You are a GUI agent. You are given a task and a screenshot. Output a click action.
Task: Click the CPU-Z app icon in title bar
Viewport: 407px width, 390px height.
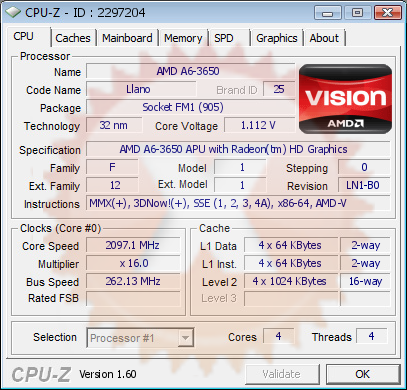pyautogui.click(x=13, y=12)
